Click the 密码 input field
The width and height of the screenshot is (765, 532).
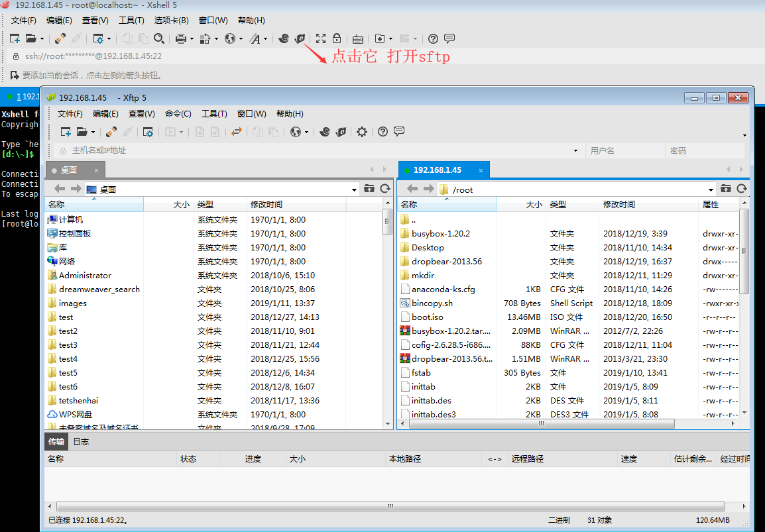705,150
